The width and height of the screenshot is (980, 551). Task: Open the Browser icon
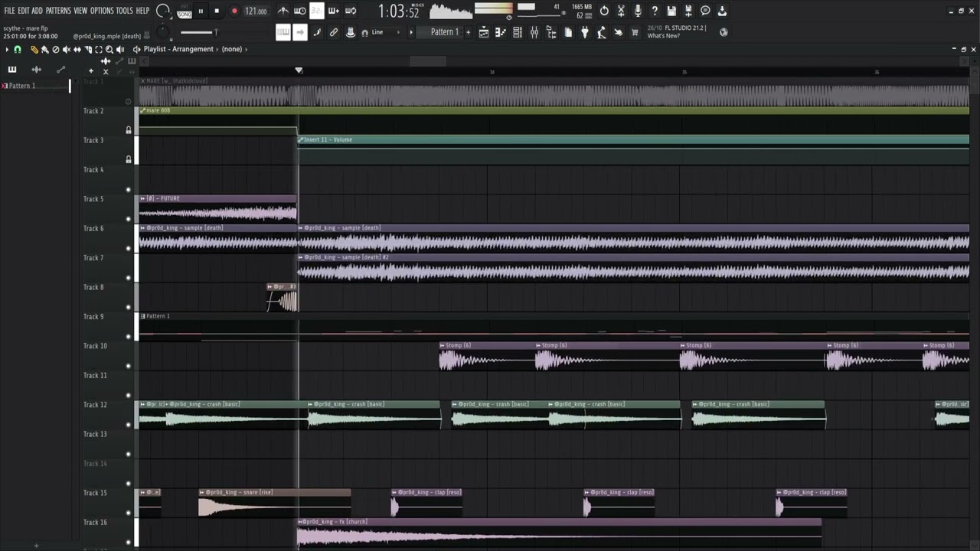551,32
